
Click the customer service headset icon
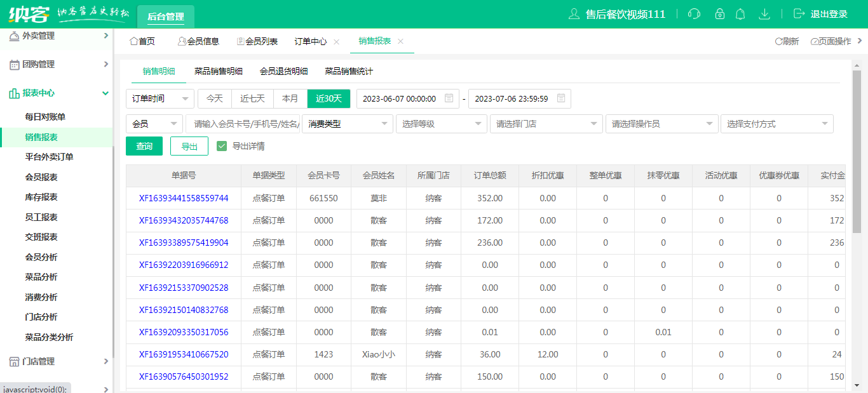tap(694, 14)
